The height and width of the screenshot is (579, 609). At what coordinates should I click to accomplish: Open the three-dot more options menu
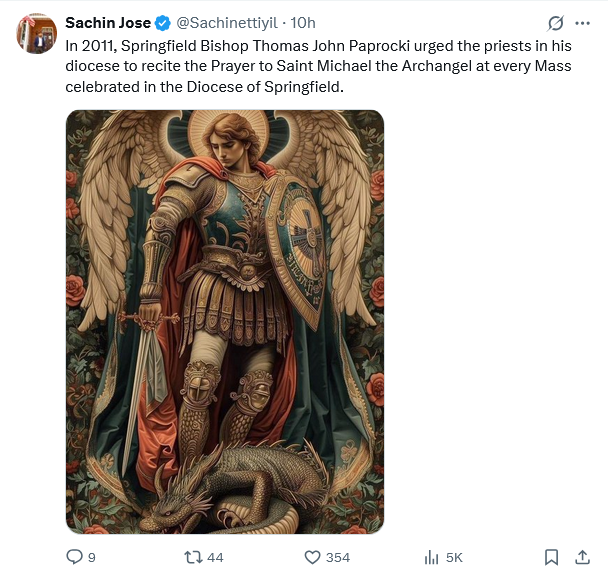(583, 23)
